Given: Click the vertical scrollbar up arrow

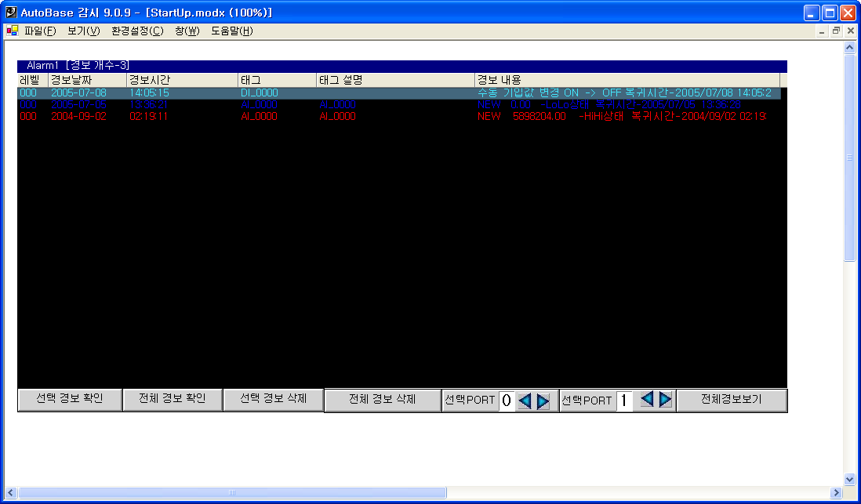Looking at the screenshot, I should (x=849, y=48).
